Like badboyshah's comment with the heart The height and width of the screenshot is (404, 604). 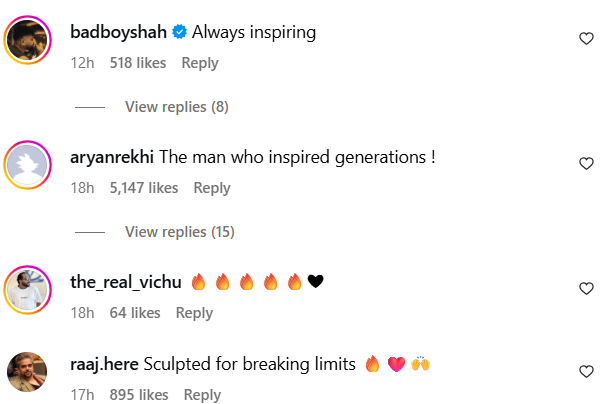tap(587, 38)
